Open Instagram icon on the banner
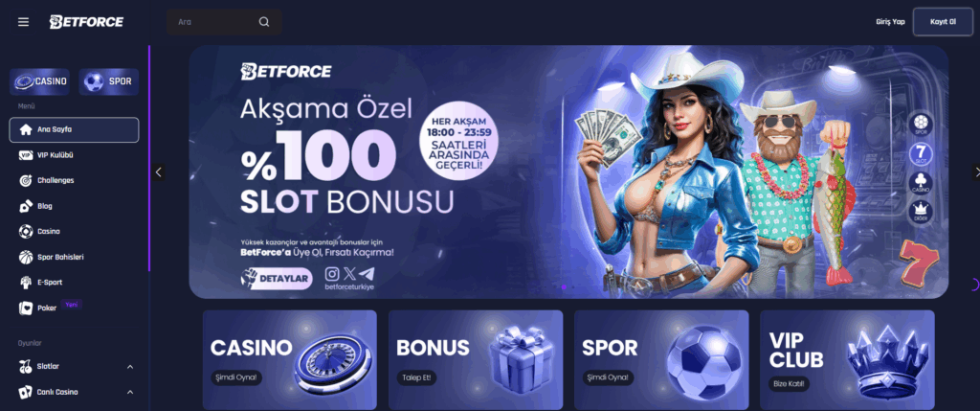 pyautogui.click(x=332, y=273)
